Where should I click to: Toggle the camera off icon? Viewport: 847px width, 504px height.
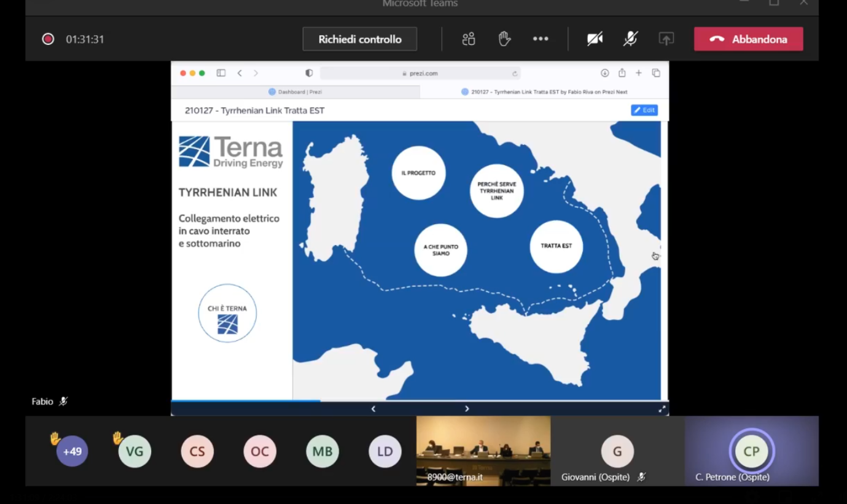click(x=595, y=39)
